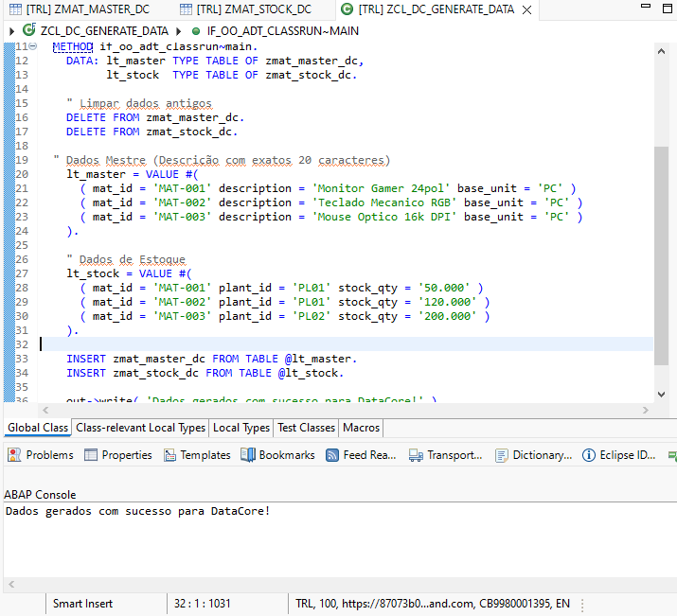Click the Problems view icon
The height and width of the screenshot is (616, 677).
[14, 455]
